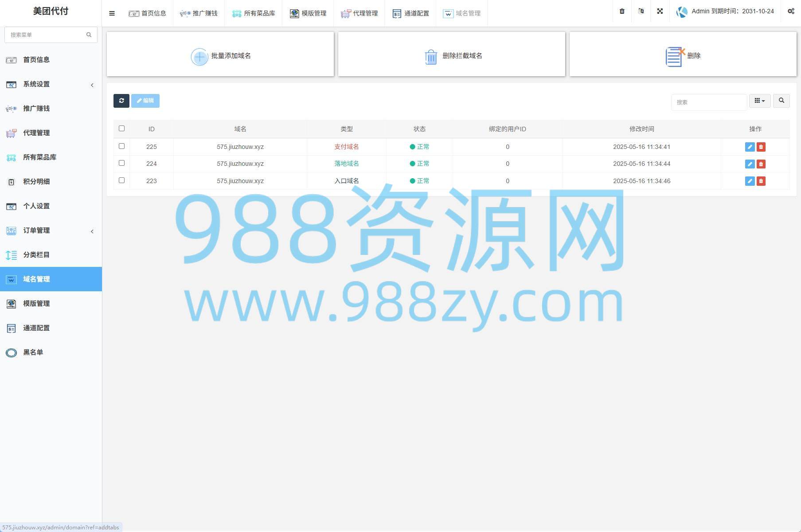
Task: Click the trash icon in top bar
Action: [x=622, y=12]
